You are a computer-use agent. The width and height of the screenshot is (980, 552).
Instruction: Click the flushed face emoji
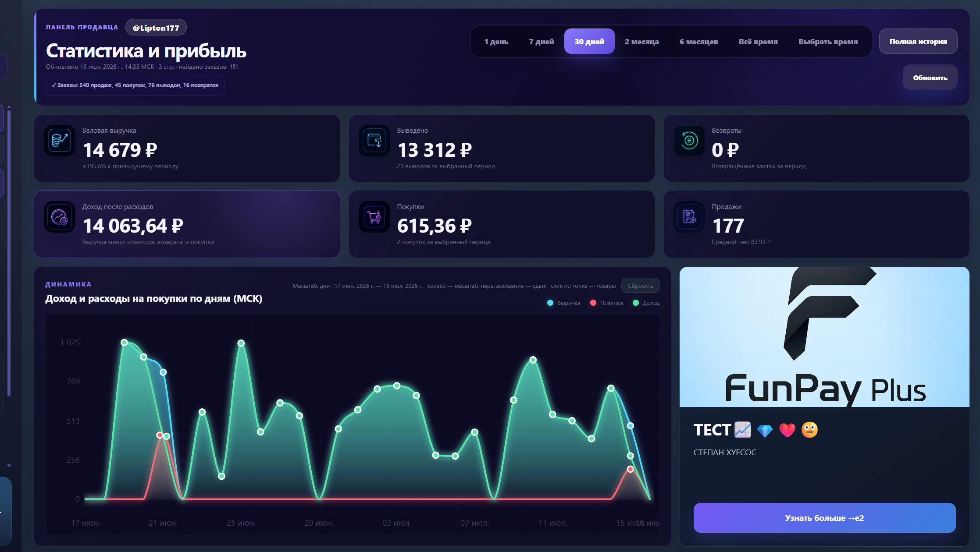pos(809,430)
